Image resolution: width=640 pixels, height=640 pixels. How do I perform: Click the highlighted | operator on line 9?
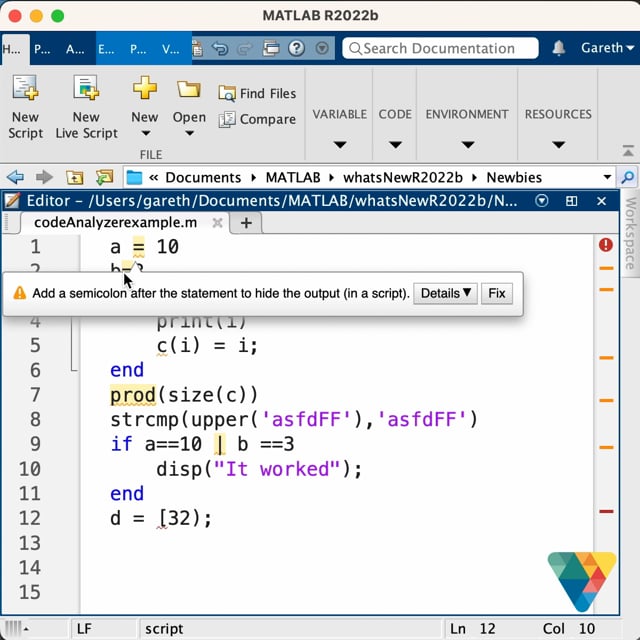pos(220,444)
